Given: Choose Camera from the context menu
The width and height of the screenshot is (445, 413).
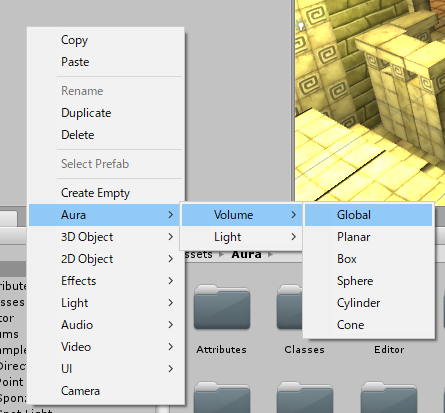Looking at the screenshot, I should point(106,391).
